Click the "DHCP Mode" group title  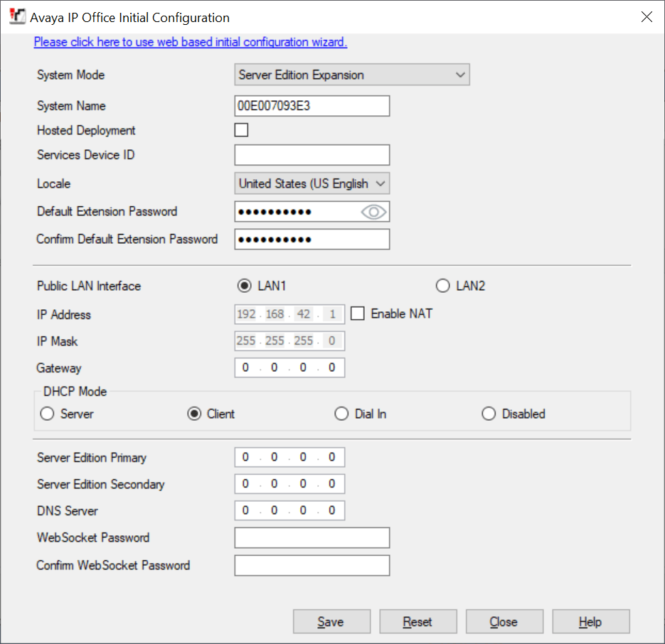75,392
